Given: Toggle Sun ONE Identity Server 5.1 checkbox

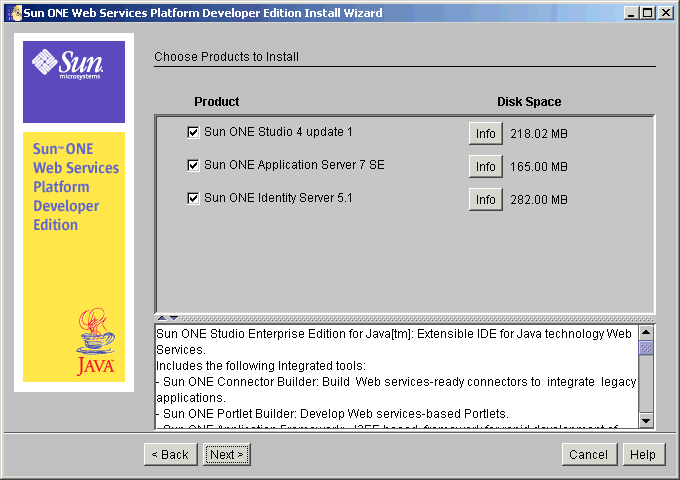Looking at the screenshot, I should [193, 198].
